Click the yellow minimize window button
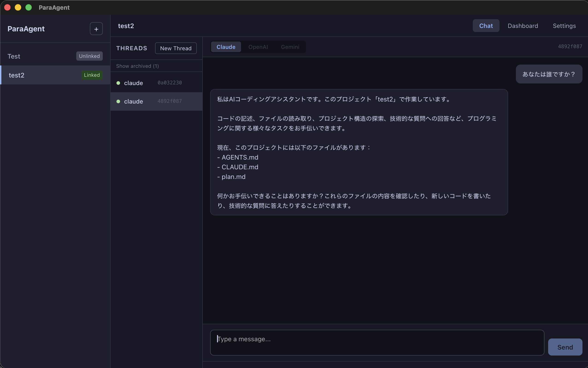The image size is (588, 368). 18,7
